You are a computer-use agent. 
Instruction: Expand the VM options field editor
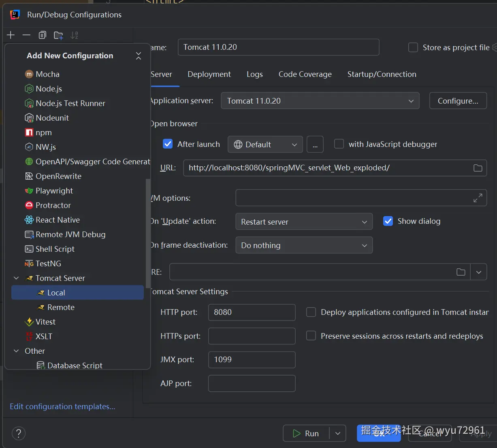pyautogui.click(x=478, y=198)
